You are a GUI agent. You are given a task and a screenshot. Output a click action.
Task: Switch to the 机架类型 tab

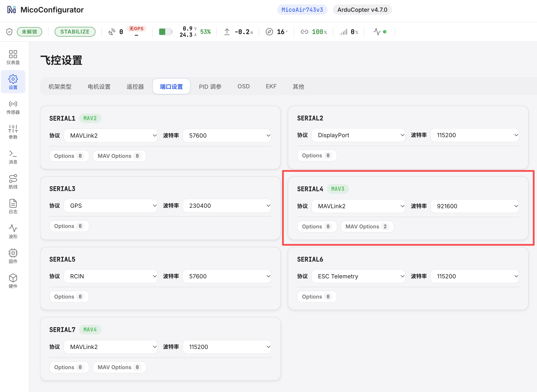coord(60,86)
